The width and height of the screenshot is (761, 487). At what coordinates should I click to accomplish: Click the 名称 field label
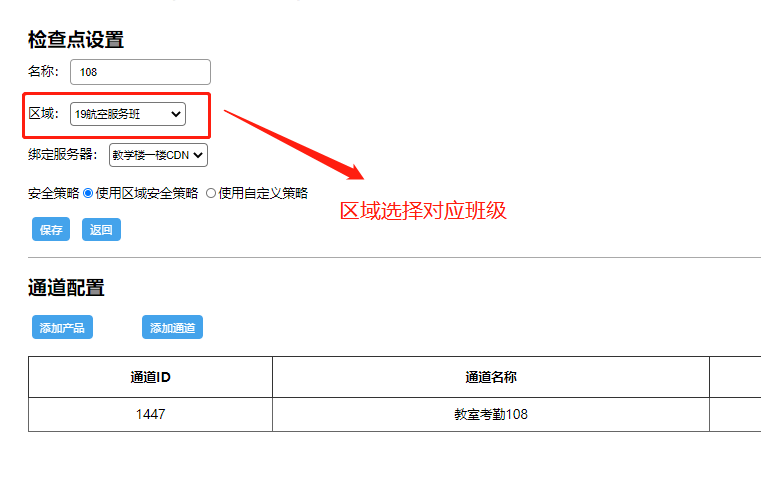point(44,72)
